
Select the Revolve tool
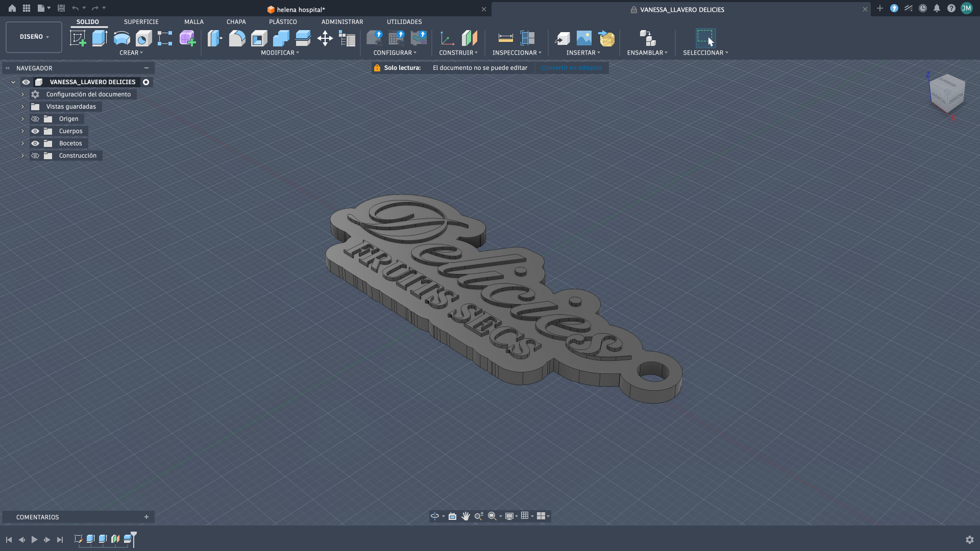121,38
